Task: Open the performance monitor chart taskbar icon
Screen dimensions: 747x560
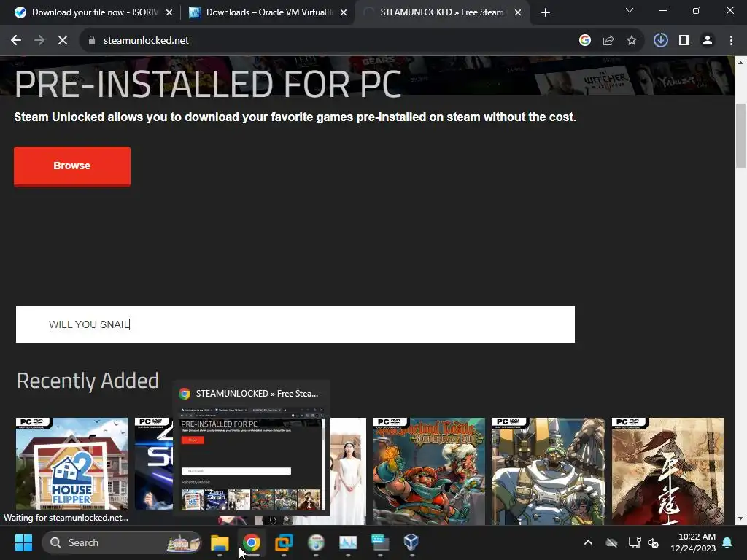Action: click(348, 542)
